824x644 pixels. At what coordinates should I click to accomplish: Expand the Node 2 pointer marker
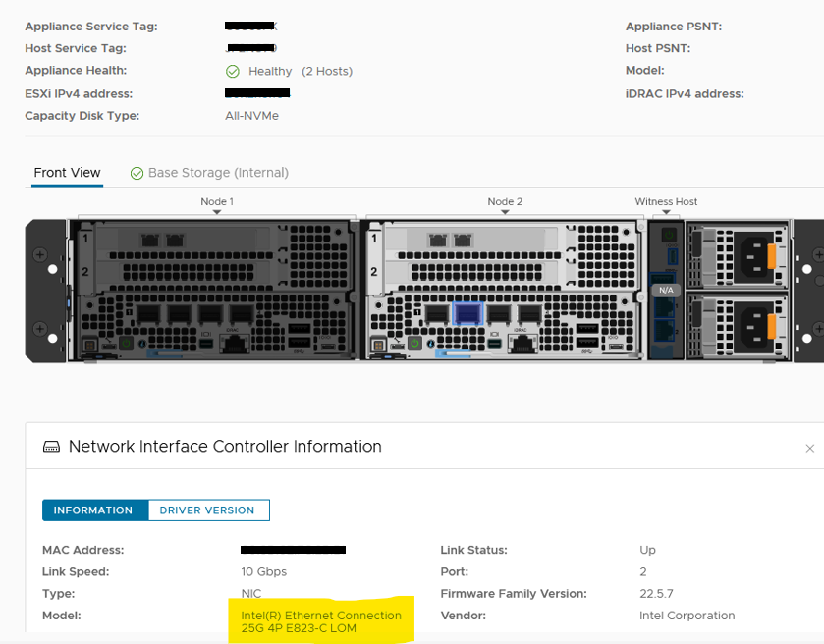pos(504,211)
